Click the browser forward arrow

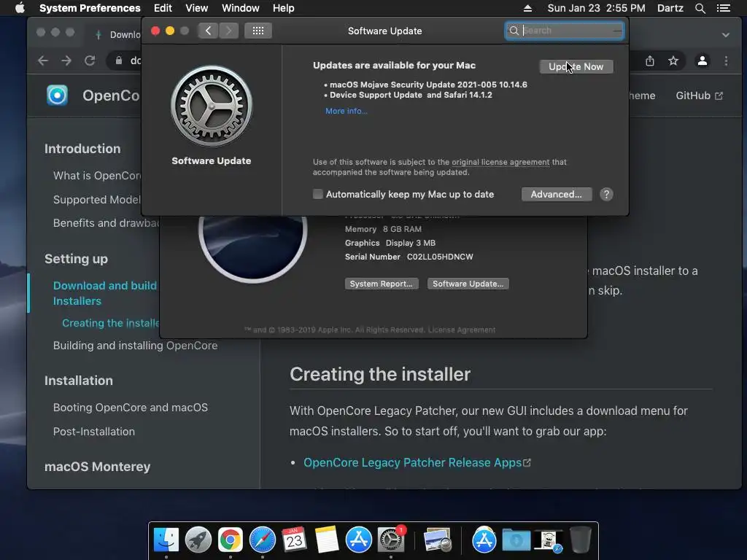[66, 61]
